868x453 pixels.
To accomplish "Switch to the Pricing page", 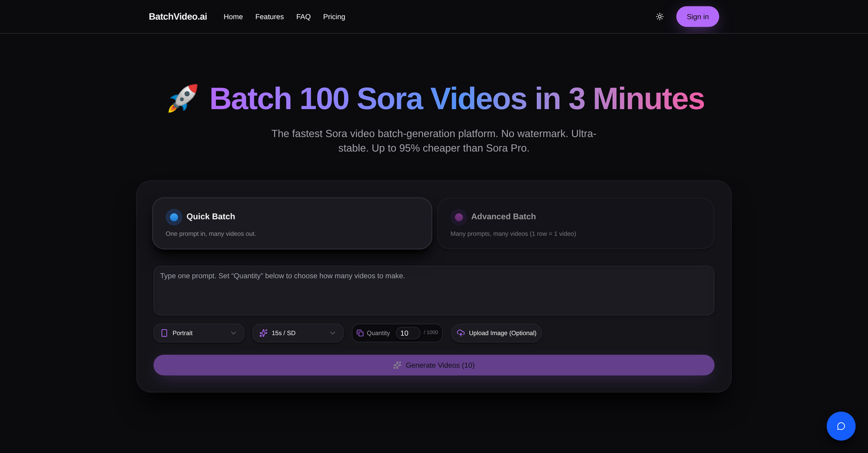I will point(334,17).
